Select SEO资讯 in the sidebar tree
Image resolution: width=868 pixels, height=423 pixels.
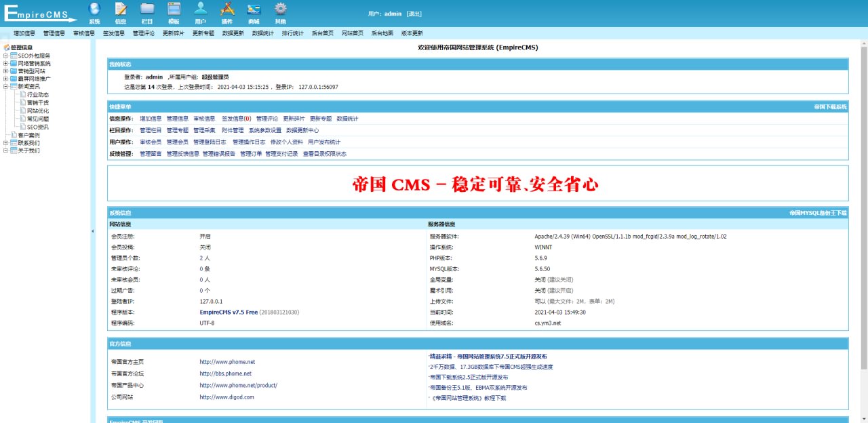click(38, 127)
